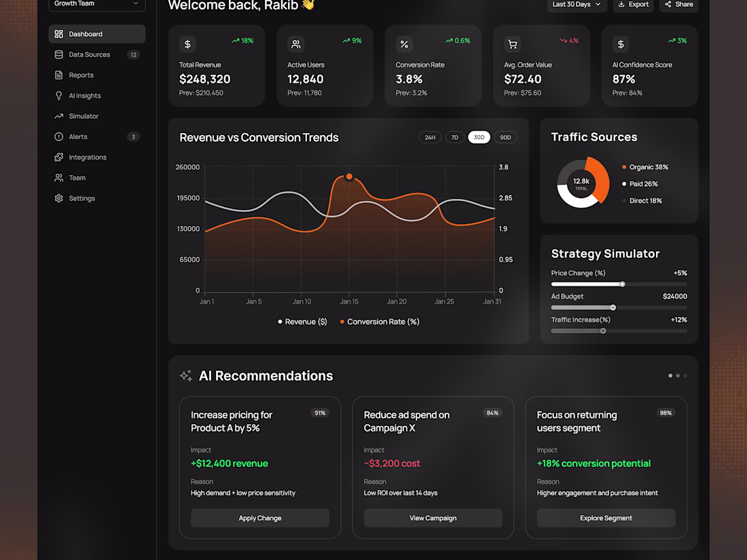Click the orange peak chart marker

pos(349,176)
